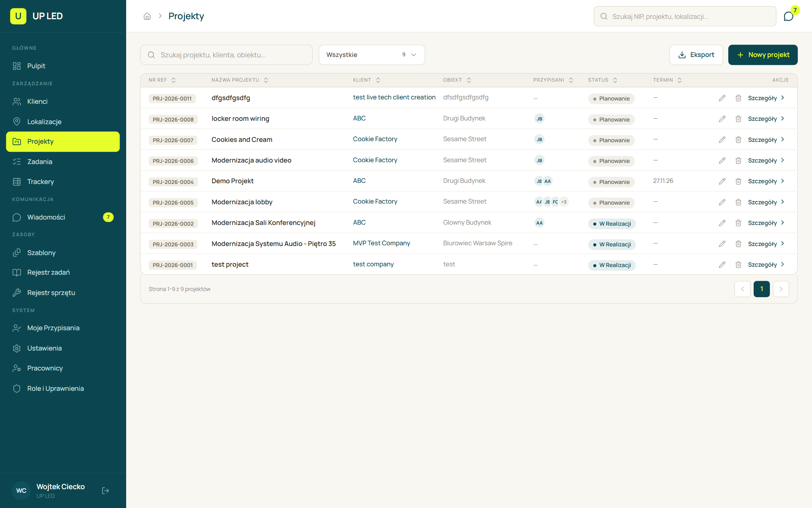Open Role i Uprawnienia

click(63, 389)
